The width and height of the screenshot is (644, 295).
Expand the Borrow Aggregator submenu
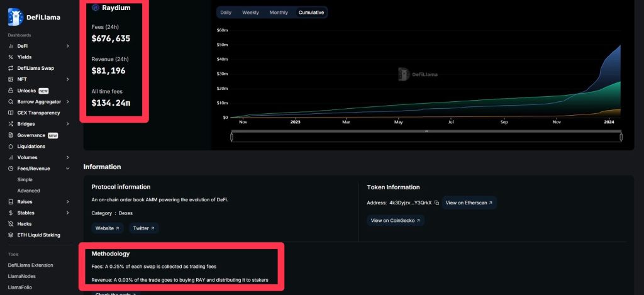tap(67, 102)
